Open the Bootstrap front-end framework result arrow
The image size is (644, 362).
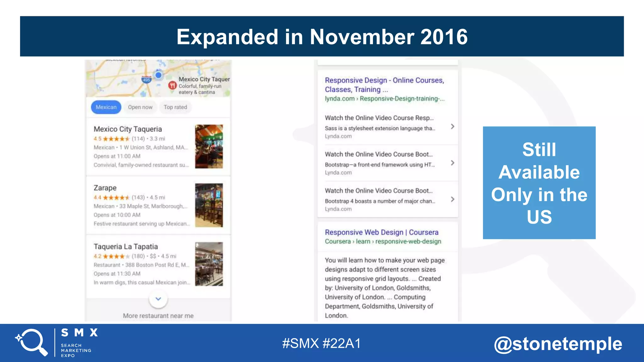coord(452,163)
